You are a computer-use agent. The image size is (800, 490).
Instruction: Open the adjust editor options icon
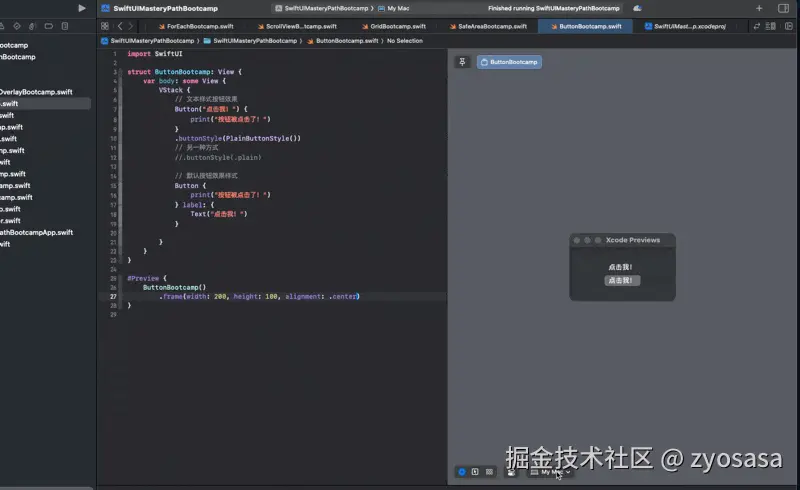pos(771,26)
